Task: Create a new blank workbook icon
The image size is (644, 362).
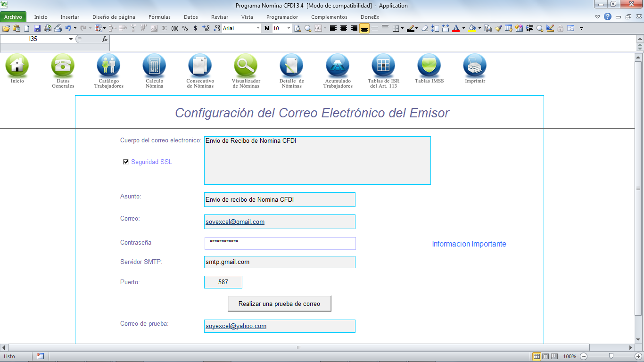Action: pyautogui.click(x=27, y=28)
